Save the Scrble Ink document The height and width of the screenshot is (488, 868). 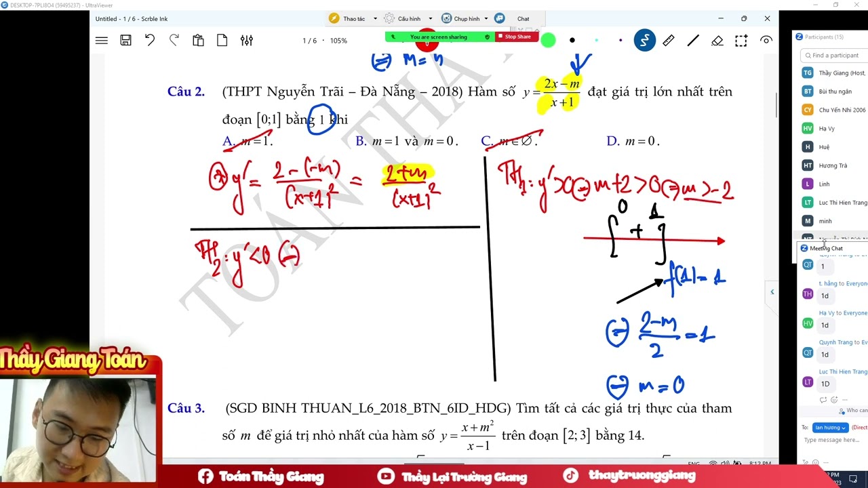coord(125,41)
